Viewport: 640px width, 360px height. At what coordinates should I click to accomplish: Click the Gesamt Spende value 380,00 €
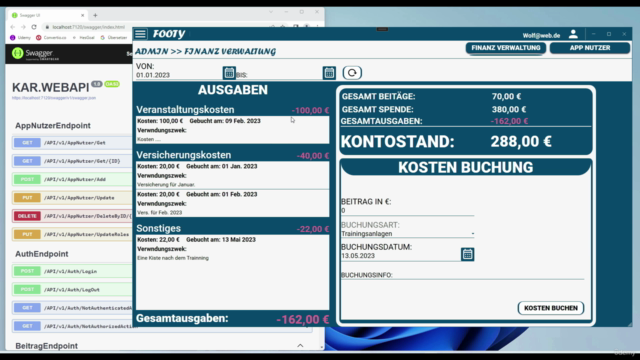click(x=509, y=109)
